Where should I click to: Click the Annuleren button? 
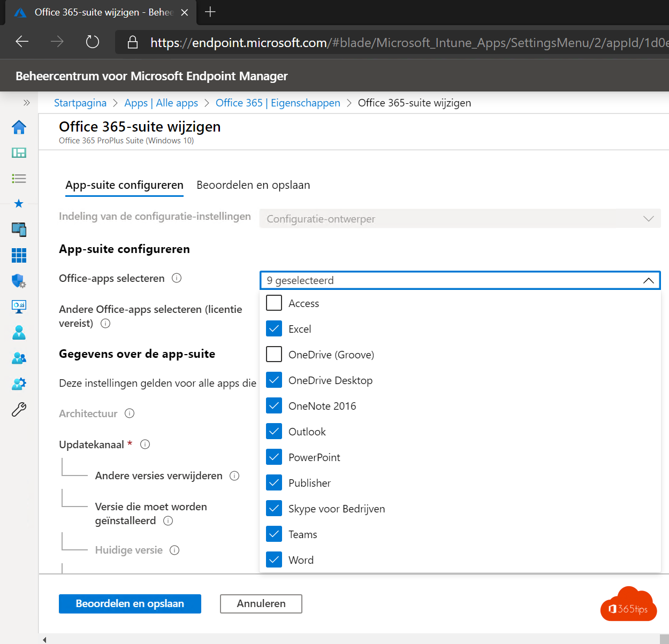click(261, 603)
